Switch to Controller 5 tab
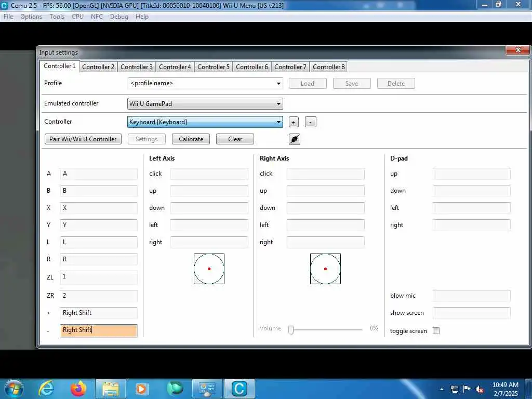Image resolution: width=532 pixels, height=399 pixels. click(214, 67)
